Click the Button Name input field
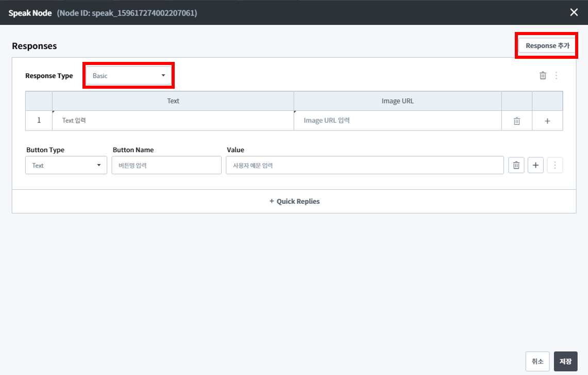This screenshot has height=375, width=588. point(166,166)
